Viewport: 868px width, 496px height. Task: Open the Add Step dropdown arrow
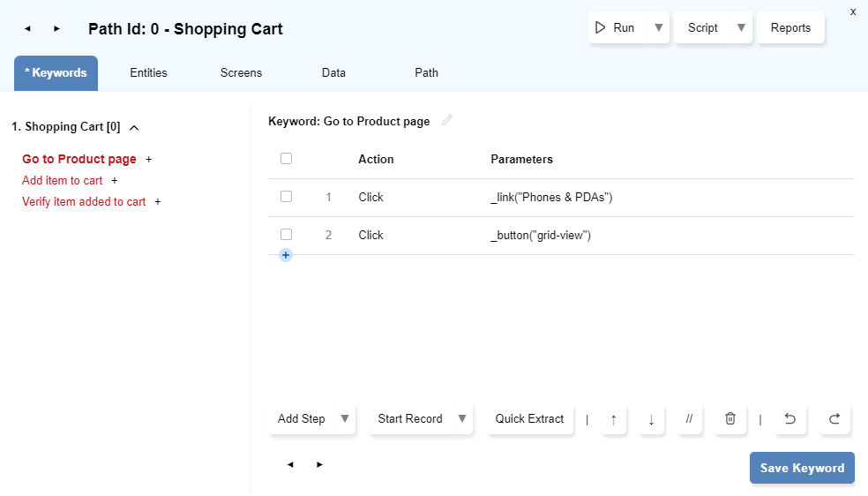[345, 419]
